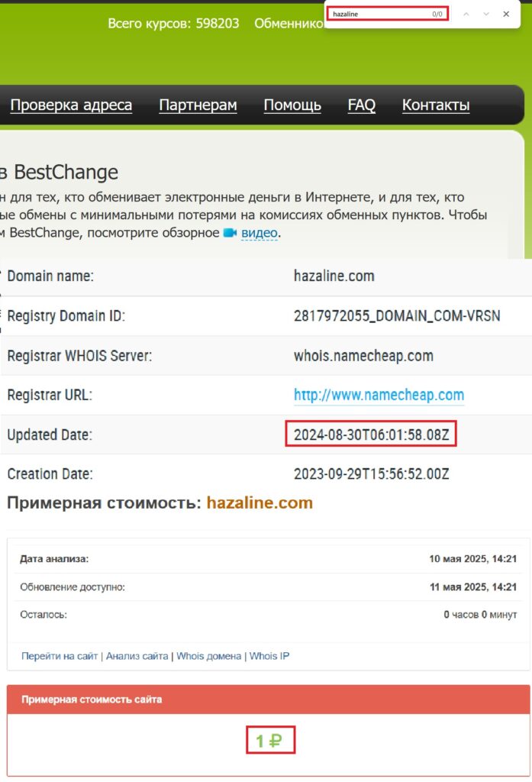Open the Контакты page
The width and height of the screenshot is (532, 782).
(436, 105)
